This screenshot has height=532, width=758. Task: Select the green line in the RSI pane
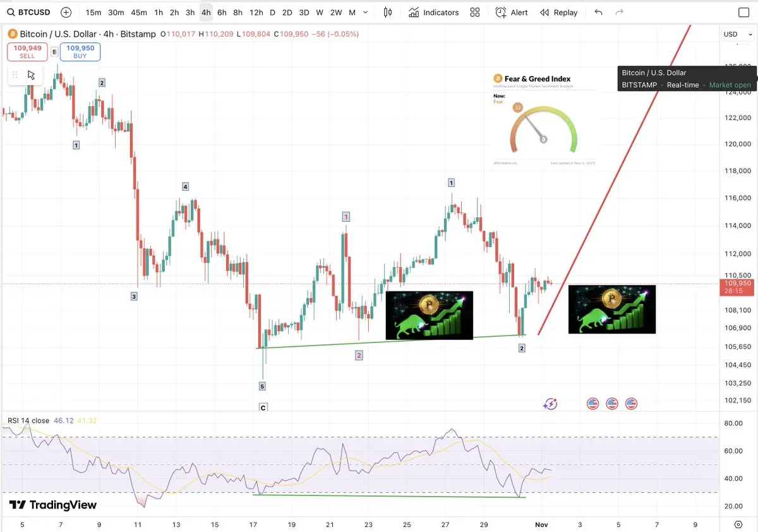tap(388, 496)
